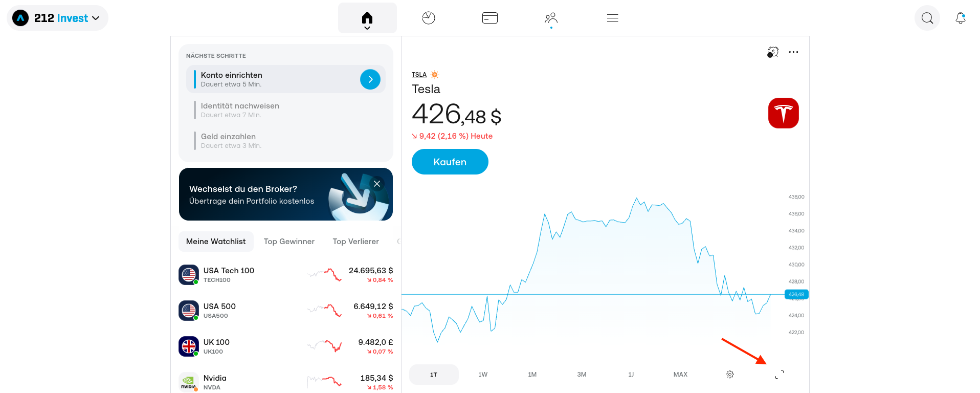Screen dimensions: 980x393
Task: Open the community people icon
Action: (x=551, y=18)
